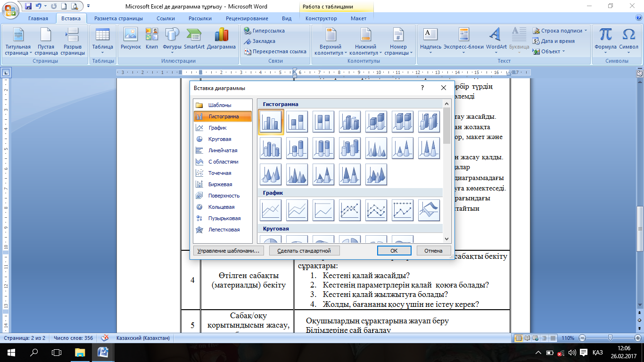Viewport: 644px width, 362px height.
Task: Click the zoom slider handle
Action: (611, 338)
